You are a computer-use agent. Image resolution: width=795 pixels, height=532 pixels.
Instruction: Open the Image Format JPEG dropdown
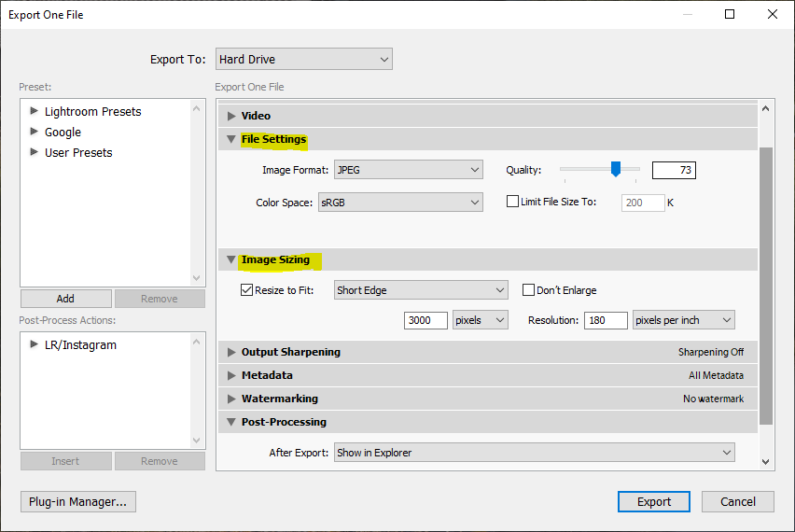pos(408,170)
